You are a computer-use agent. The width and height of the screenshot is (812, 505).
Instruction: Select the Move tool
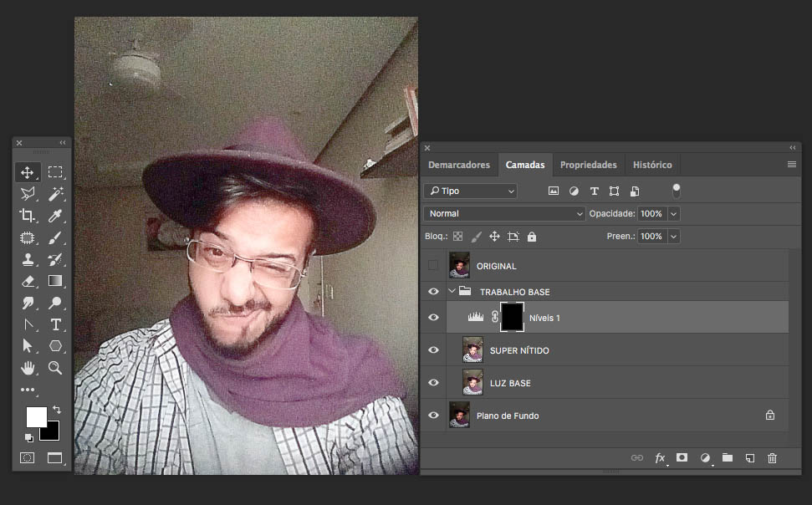(28, 171)
